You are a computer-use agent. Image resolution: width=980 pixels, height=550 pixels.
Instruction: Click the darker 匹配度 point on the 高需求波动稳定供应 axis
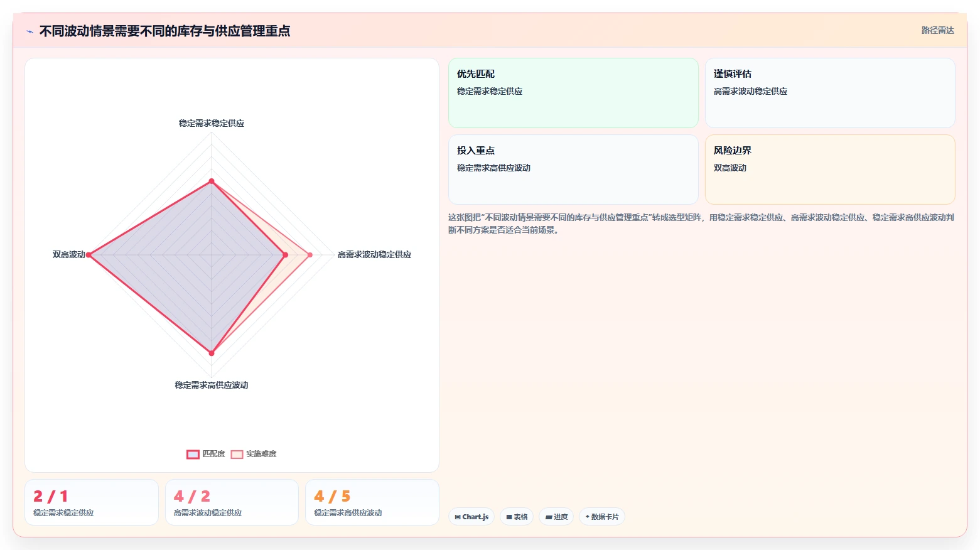tap(286, 255)
